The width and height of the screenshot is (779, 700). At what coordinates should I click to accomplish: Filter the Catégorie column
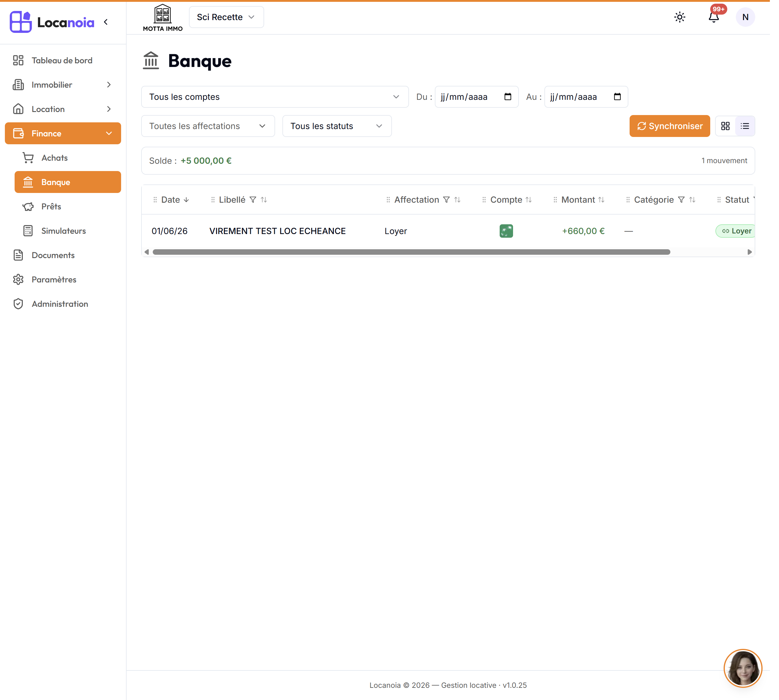(681, 200)
